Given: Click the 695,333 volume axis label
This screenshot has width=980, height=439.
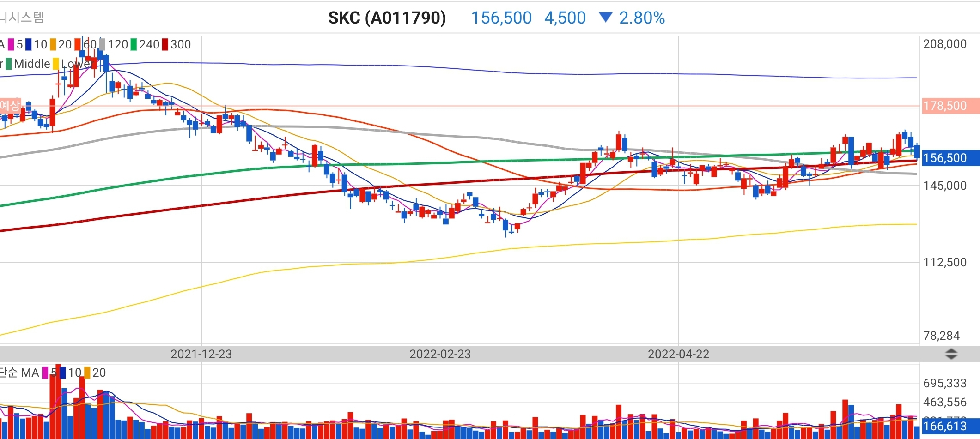Looking at the screenshot, I should (x=945, y=383).
